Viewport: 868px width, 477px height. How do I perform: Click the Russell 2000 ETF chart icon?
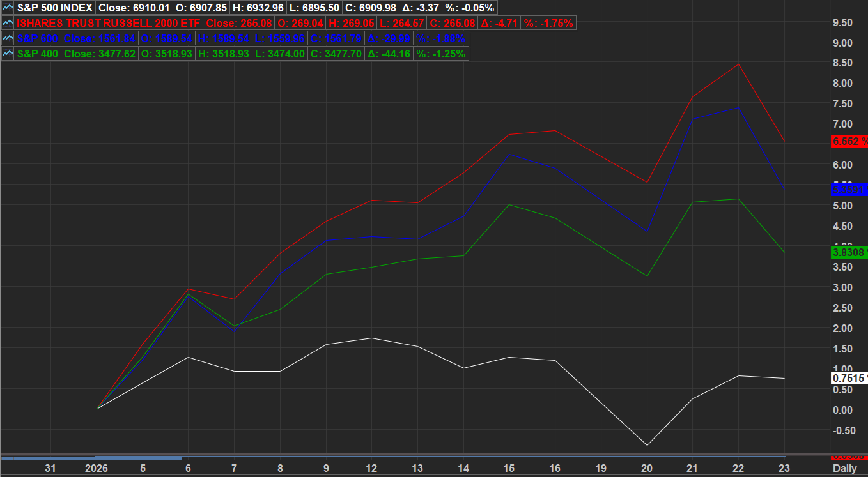point(8,24)
